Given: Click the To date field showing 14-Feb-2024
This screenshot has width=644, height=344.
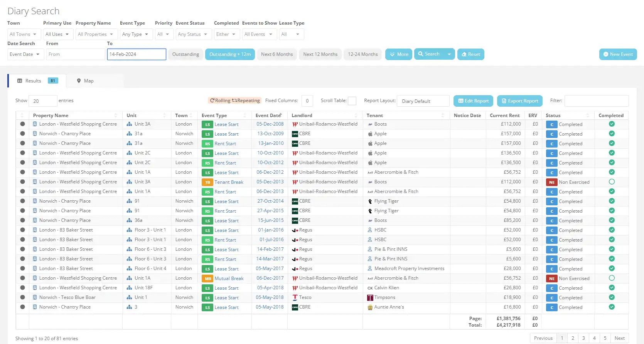Looking at the screenshot, I should point(137,54).
